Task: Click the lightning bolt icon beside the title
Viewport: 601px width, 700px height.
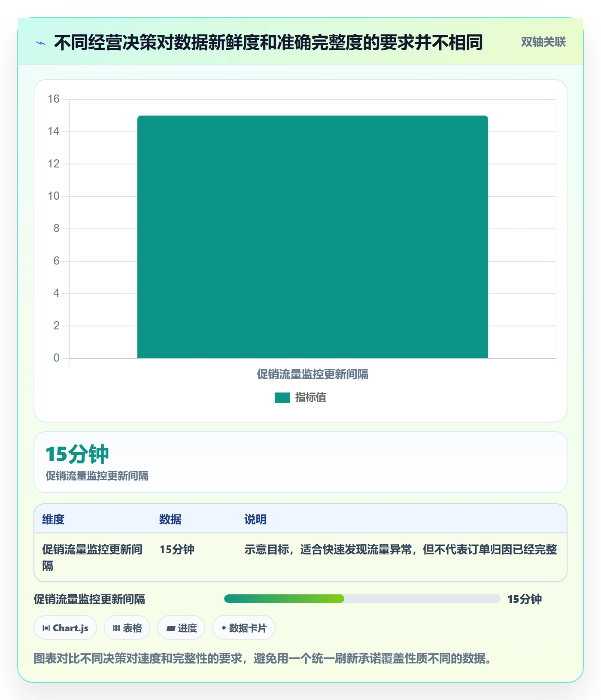Action: (41, 43)
